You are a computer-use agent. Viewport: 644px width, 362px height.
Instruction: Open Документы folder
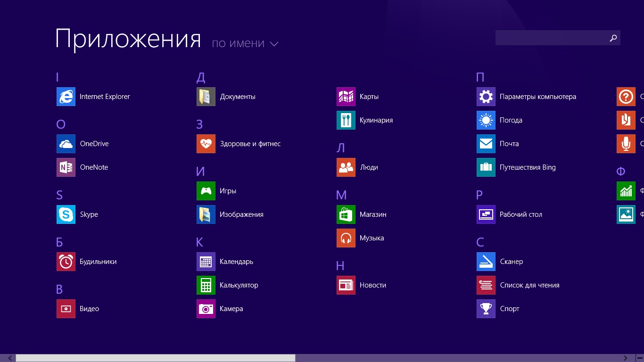[226, 97]
